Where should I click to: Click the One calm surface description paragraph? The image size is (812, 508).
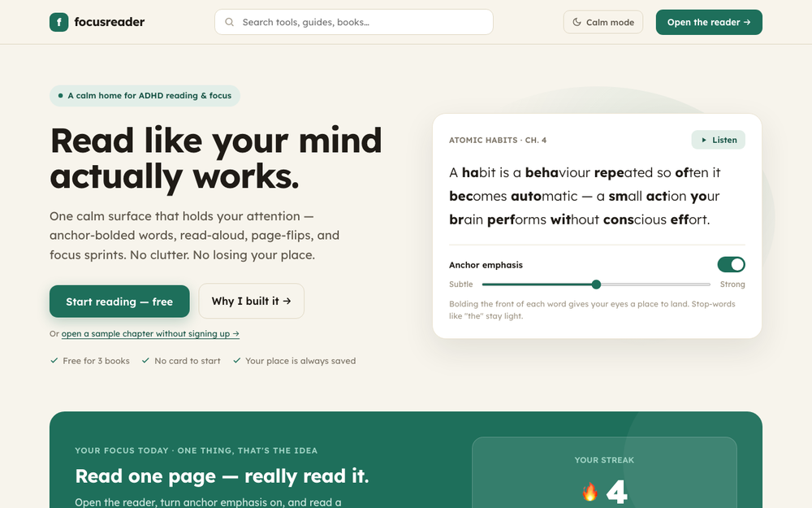pyautogui.click(x=195, y=236)
